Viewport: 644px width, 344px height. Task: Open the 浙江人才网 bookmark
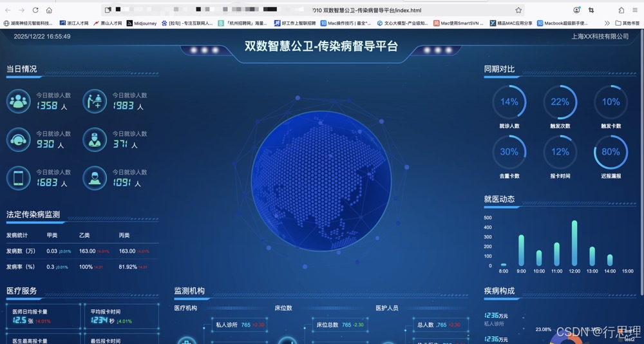click(74, 23)
